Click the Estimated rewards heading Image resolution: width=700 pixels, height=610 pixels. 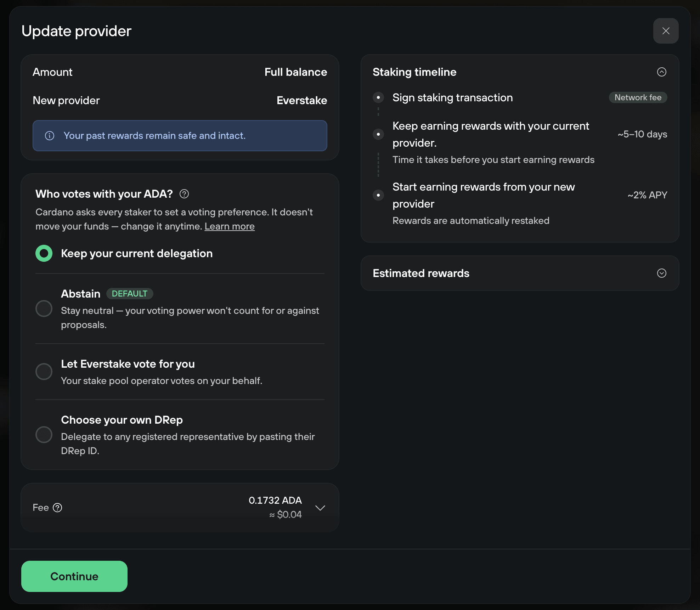[421, 273]
